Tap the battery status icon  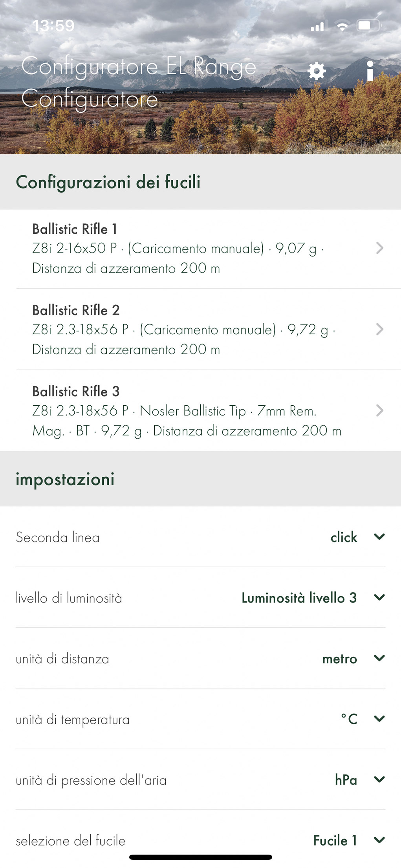[368, 26]
